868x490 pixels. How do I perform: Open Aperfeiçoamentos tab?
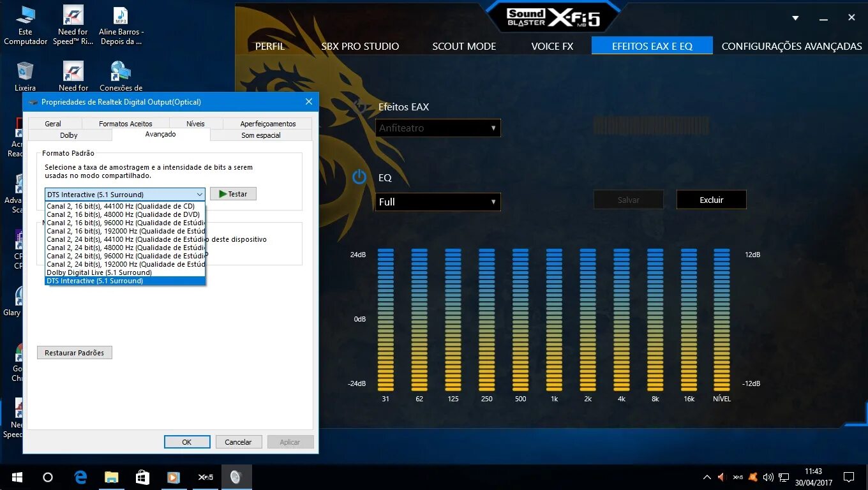click(x=268, y=124)
